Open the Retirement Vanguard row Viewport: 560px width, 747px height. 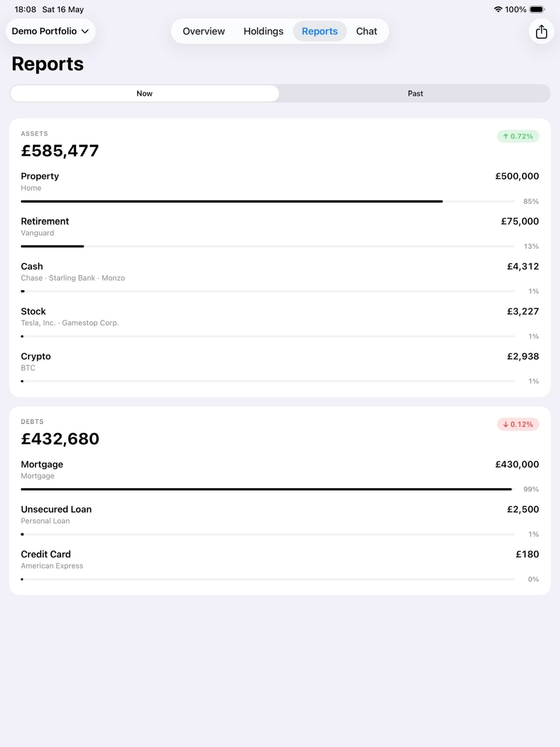280,233
